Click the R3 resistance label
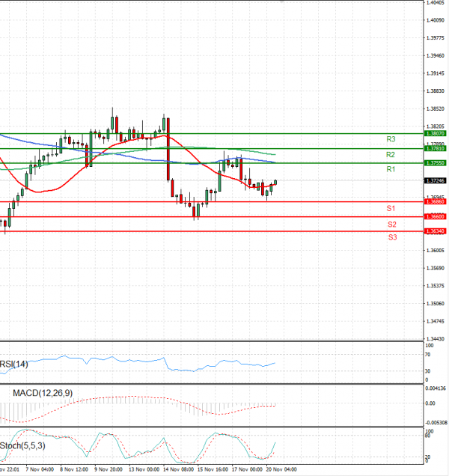449x476 pixels. pos(391,139)
